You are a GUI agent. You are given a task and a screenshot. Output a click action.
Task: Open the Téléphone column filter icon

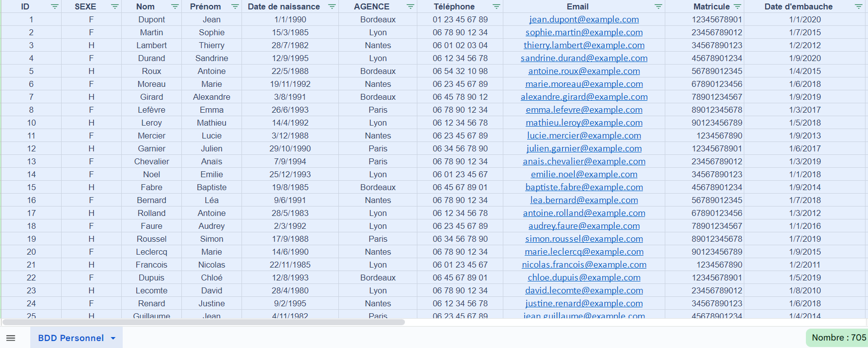point(496,6)
